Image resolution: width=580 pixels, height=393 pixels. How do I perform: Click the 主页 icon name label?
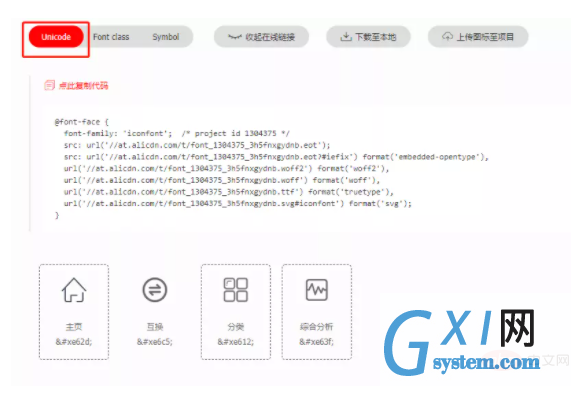pos(74,327)
